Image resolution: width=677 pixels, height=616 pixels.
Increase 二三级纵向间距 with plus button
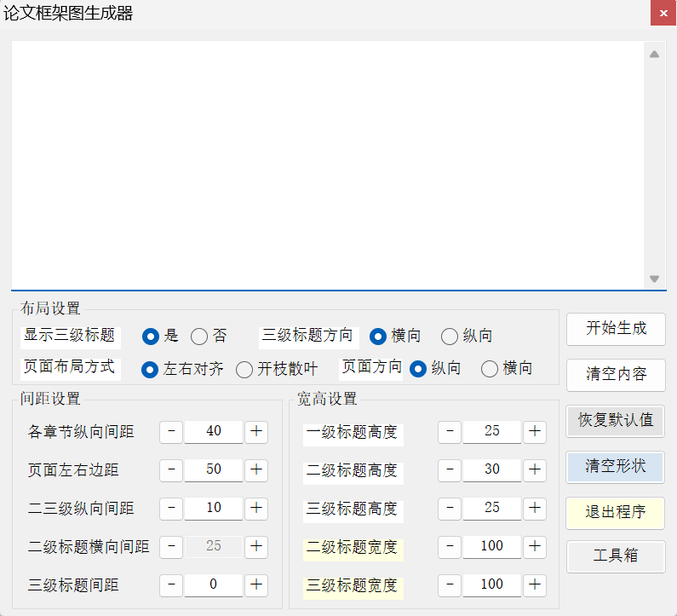click(x=256, y=509)
